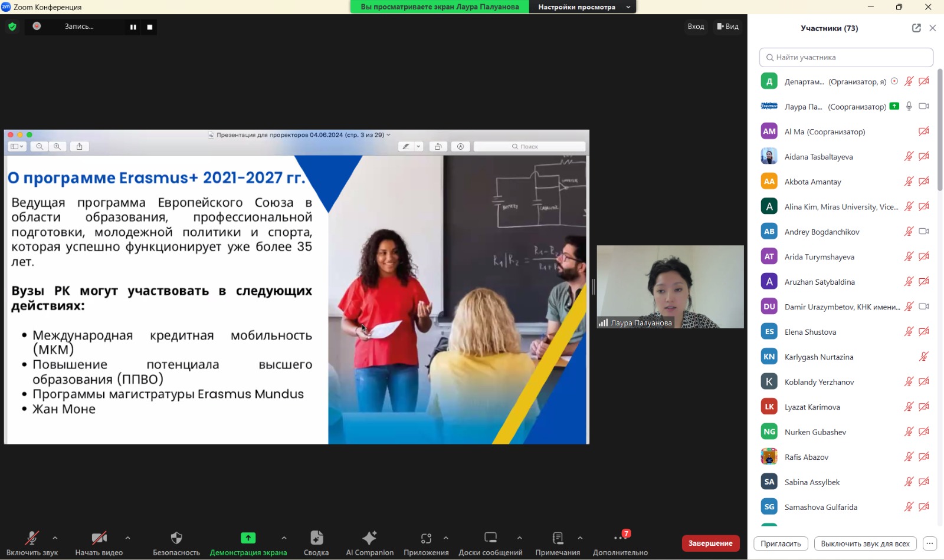Viewport: 944px width, 560px height.
Task: Open the Дополнительно more menu
Action: [x=620, y=543]
